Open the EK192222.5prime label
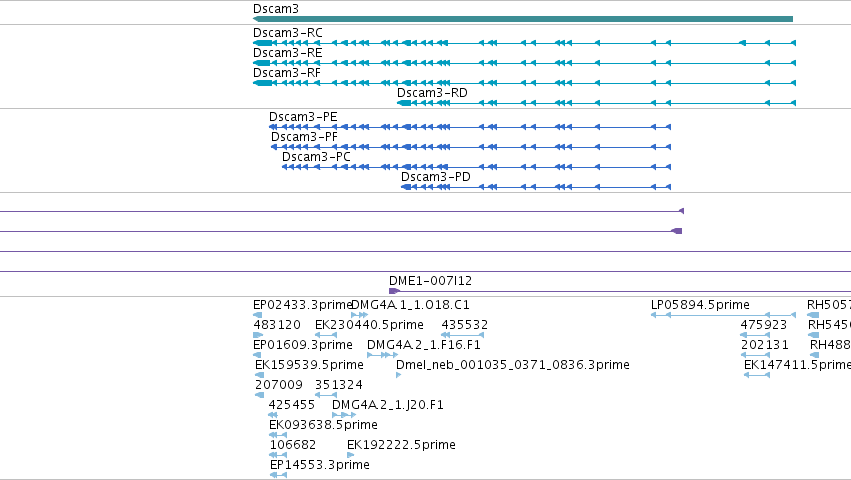Image resolution: width=851 pixels, height=480 pixels. 401,445
